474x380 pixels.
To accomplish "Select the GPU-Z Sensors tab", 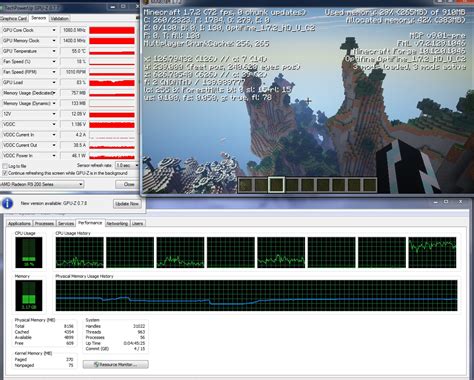I will tap(39, 18).
